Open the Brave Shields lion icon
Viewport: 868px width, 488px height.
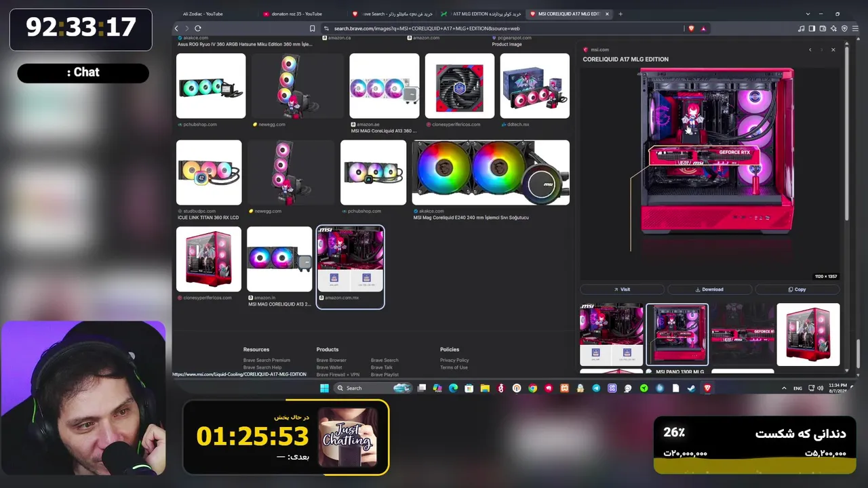pyautogui.click(x=691, y=28)
